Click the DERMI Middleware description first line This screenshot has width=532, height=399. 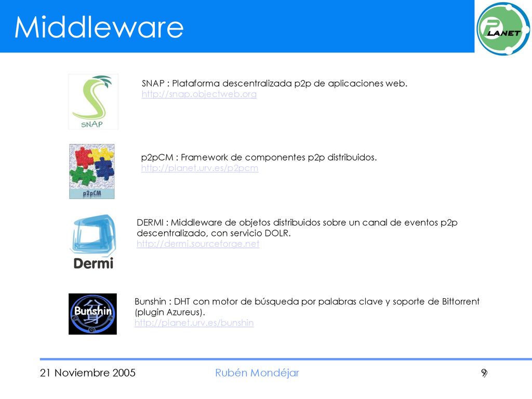coord(297,222)
